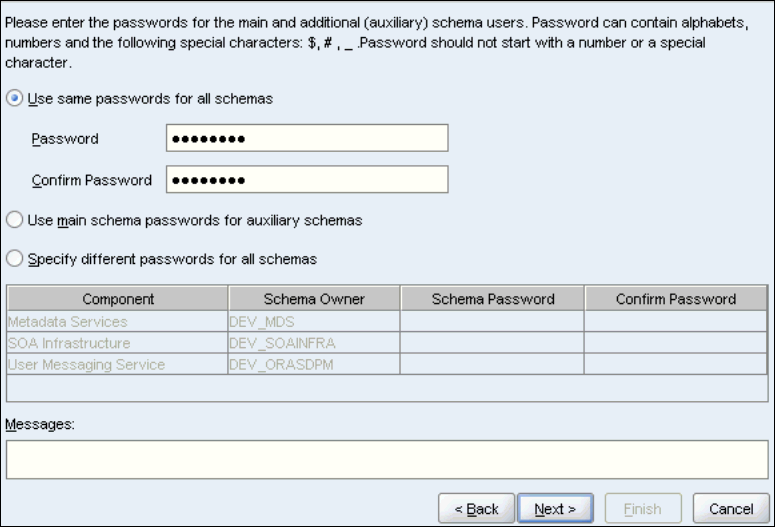Cancel the schema password wizard
The image size is (775, 527).
[x=731, y=509]
